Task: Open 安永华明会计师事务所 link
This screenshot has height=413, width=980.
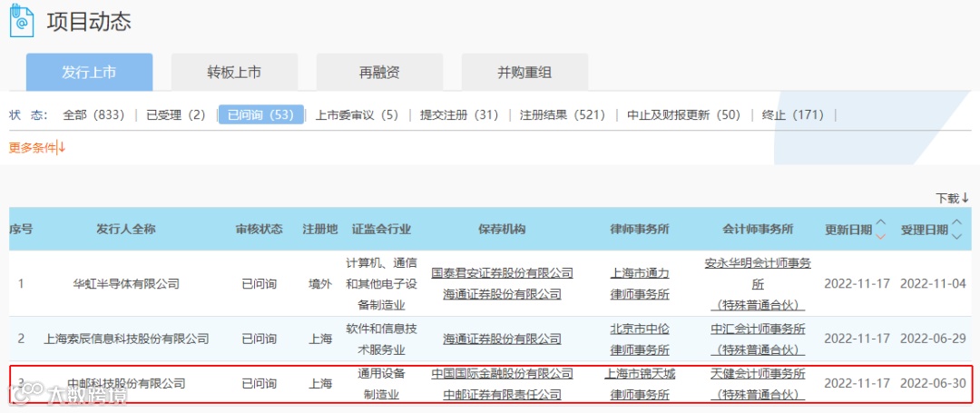Action: tap(758, 284)
